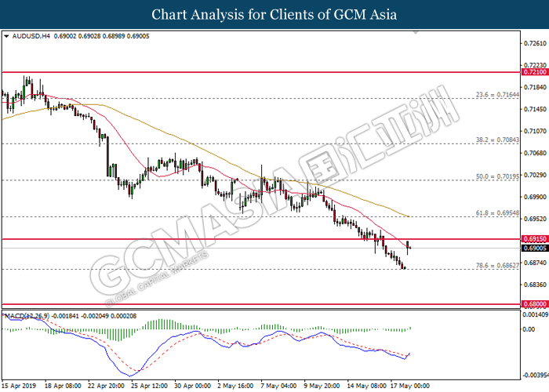Click the 0.71070 price axis value
Image resolution: width=549 pixels, height=392 pixels.
pyautogui.click(x=535, y=131)
